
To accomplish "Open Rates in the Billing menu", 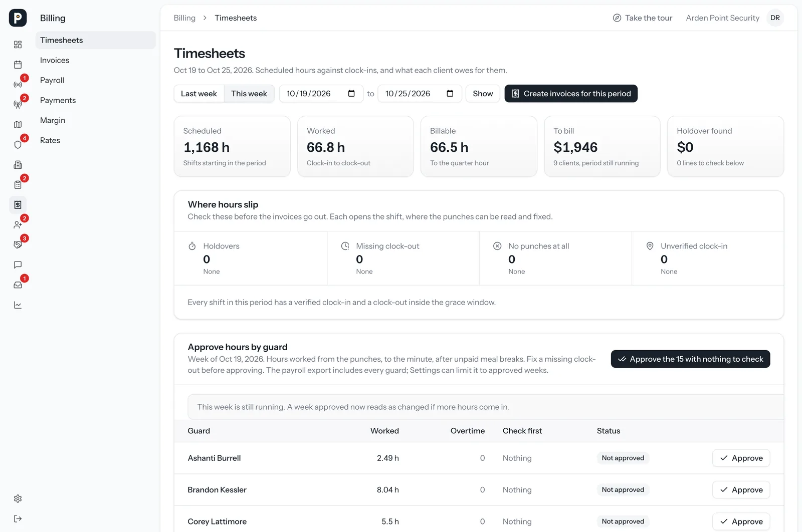I will [96, 140].
